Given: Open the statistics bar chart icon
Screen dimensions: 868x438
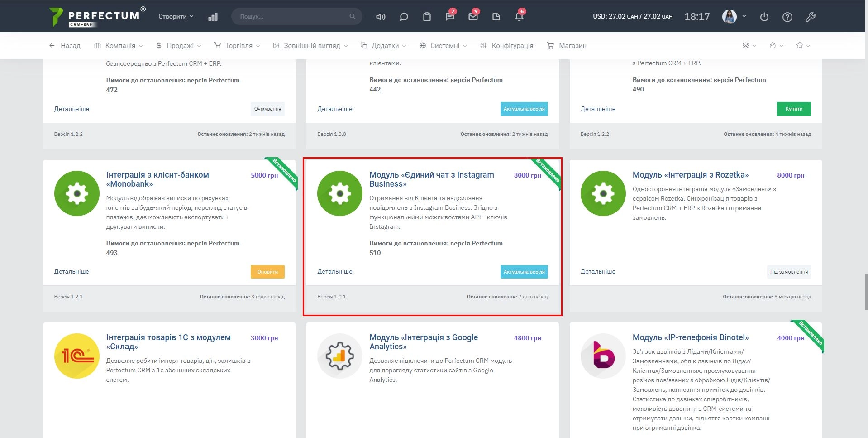Looking at the screenshot, I should pyautogui.click(x=213, y=17).
